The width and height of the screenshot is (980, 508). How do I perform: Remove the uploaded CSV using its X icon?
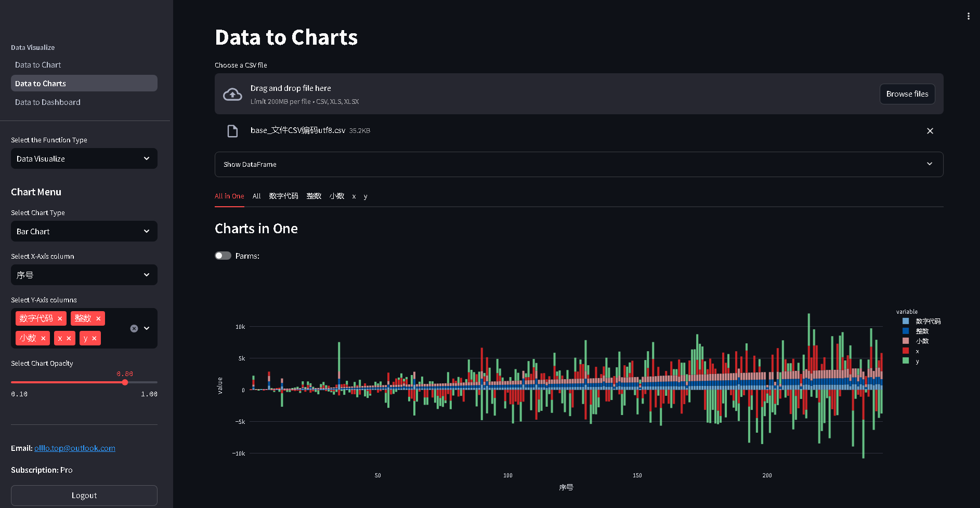click(930, 131)
